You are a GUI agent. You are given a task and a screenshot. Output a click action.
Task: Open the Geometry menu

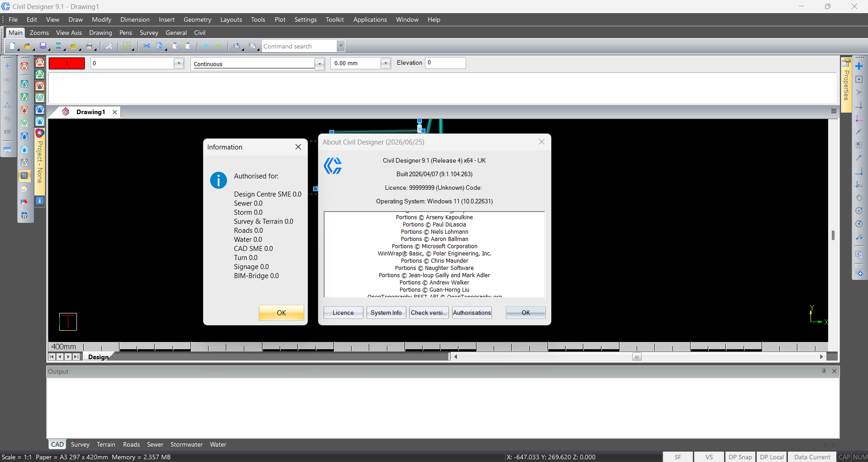[197, 19]
